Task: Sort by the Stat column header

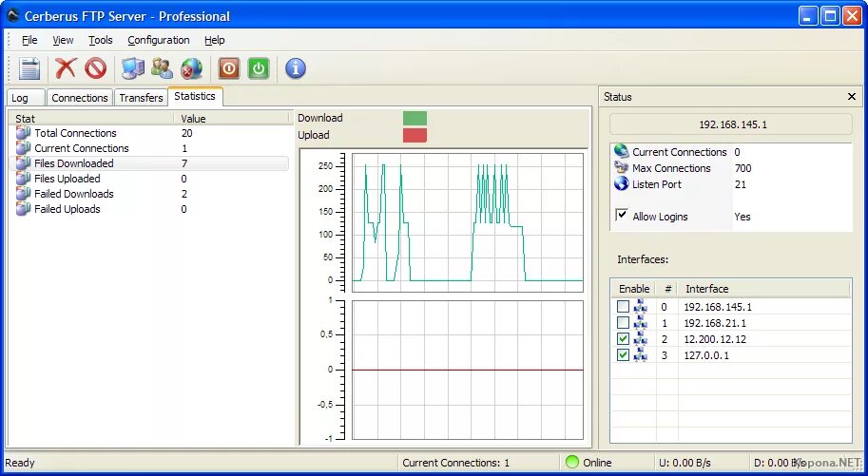Action: click(92, 118)
